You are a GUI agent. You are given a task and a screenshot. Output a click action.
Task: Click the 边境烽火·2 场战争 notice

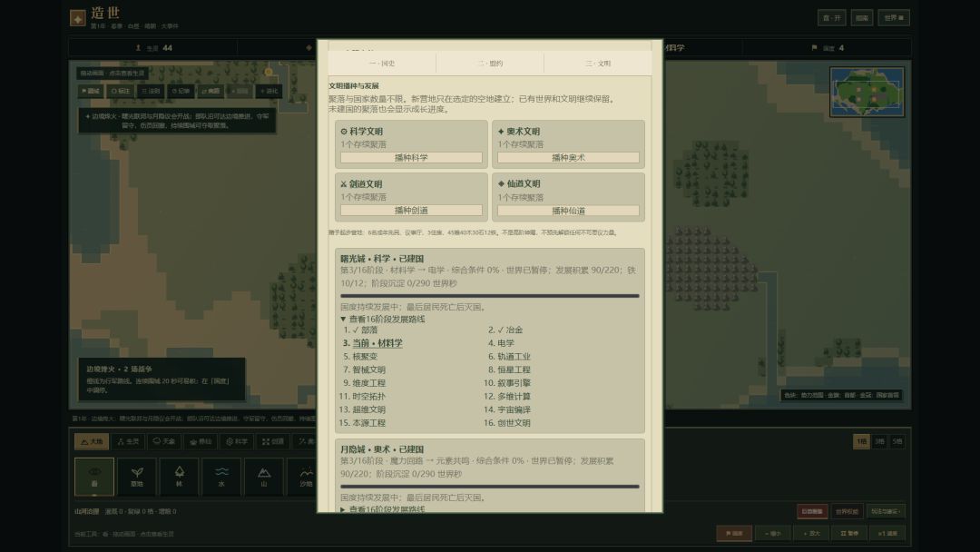coord(162,379)
